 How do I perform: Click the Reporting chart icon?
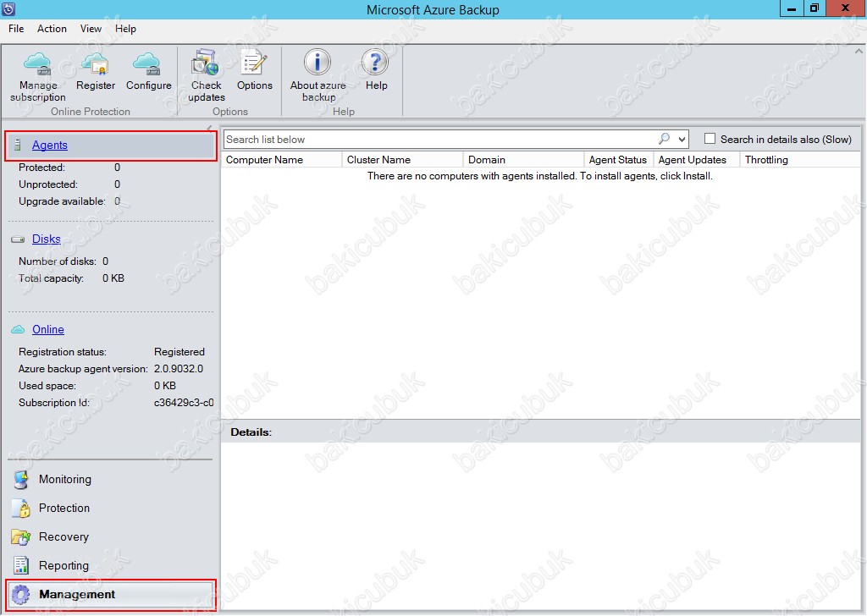(x=21, y=565)
